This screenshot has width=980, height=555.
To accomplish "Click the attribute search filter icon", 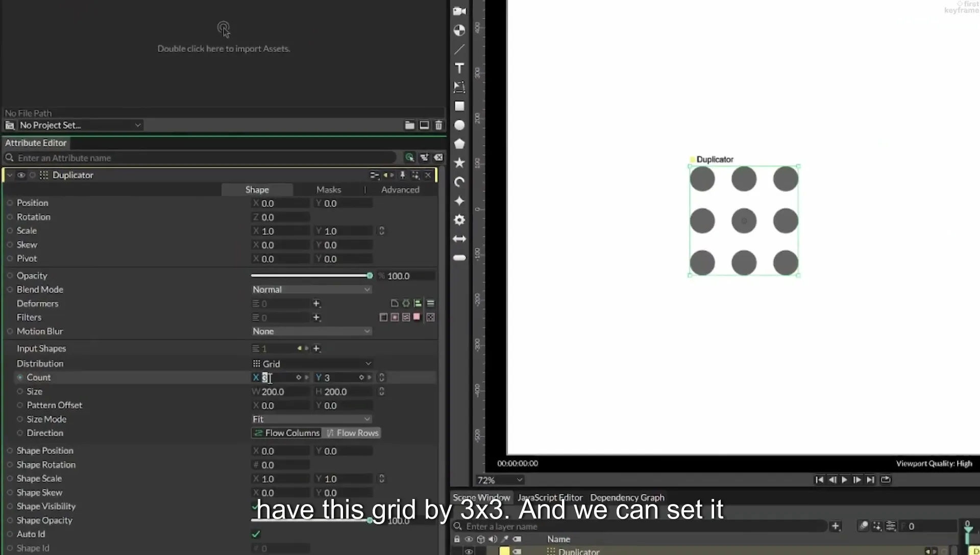I will tap(409, 158).
